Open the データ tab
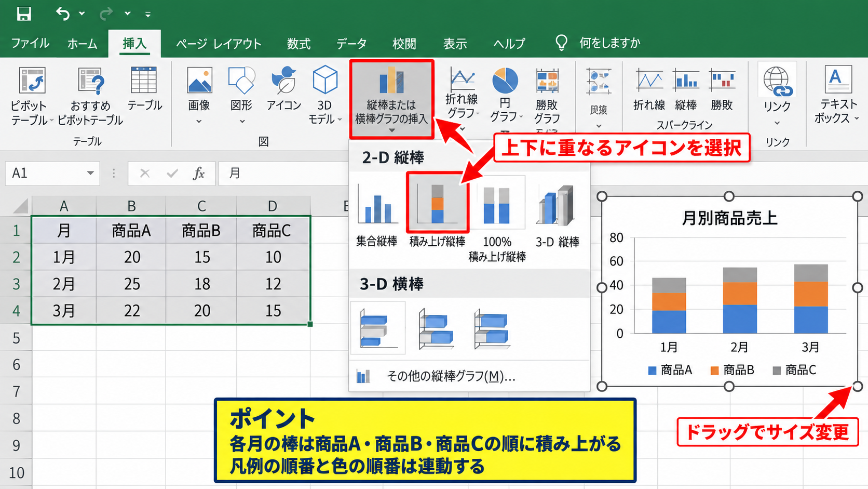The image size is (868, 489). point(351,44)
